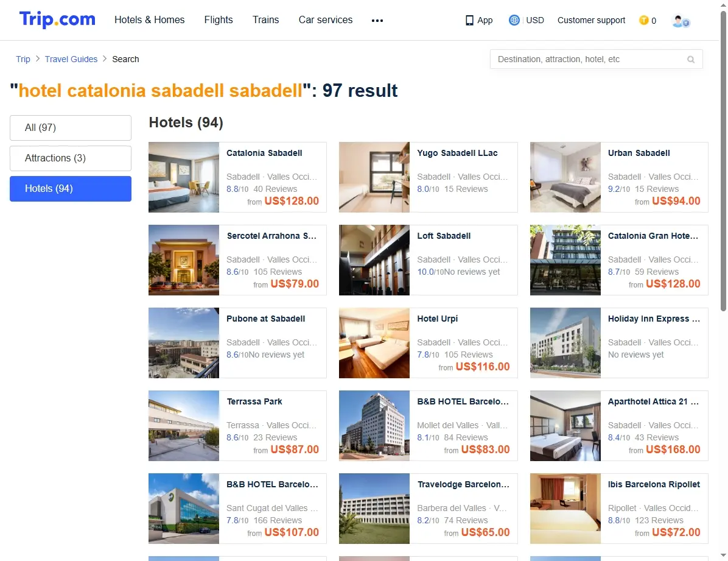The width and height of the screenshot is (728, 561).
Task: Focus the destination search field
Action: coord(596,59)
